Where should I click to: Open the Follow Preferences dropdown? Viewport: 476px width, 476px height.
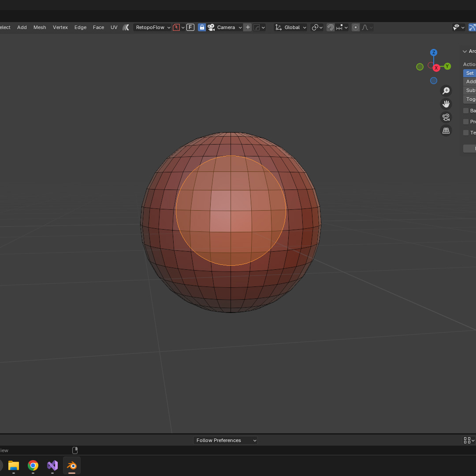[x=225, y=440]
